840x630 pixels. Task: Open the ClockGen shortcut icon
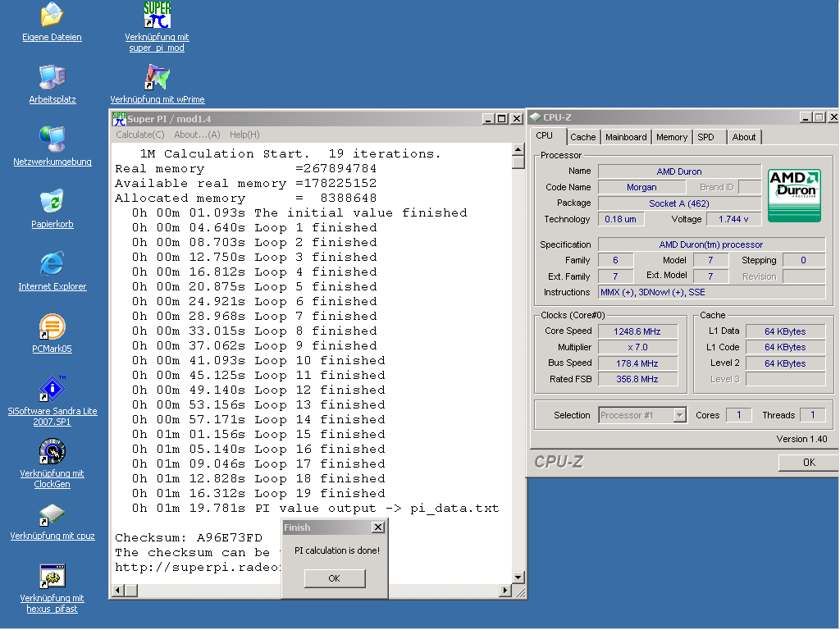[x=52, y=451]
